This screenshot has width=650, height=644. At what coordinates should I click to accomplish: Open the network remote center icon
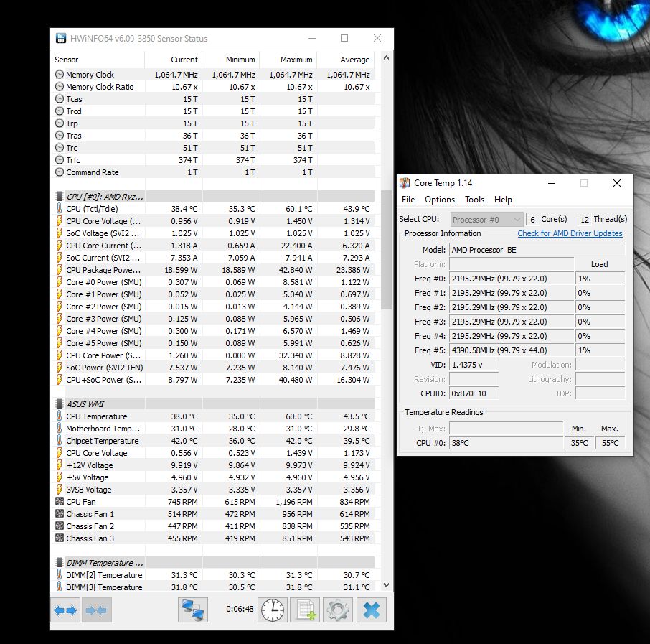tap(193, 610)
